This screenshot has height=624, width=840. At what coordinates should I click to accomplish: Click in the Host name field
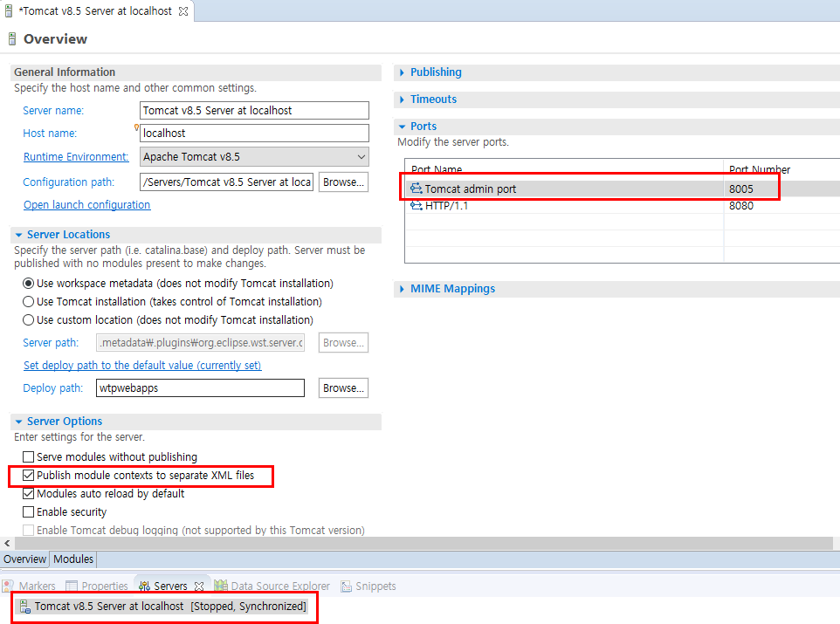[254, 133]
